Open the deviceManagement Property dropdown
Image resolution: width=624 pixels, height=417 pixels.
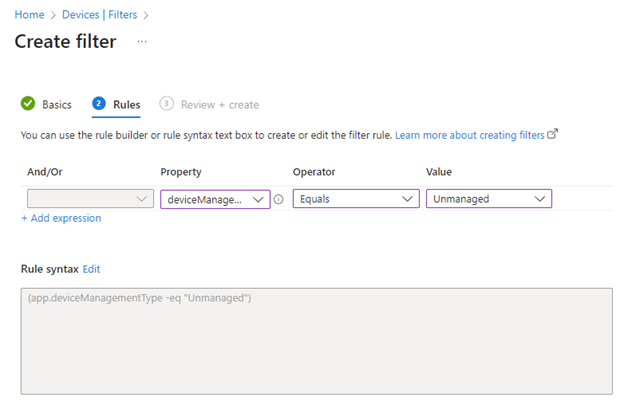click(214, 199)
